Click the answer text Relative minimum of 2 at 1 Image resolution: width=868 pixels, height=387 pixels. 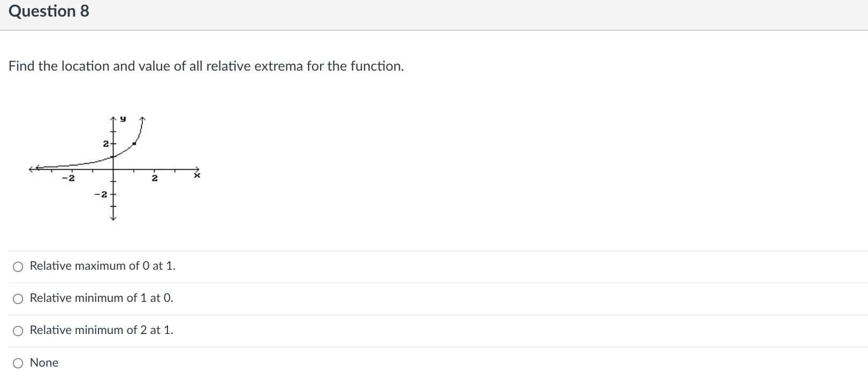pos(101,330)
